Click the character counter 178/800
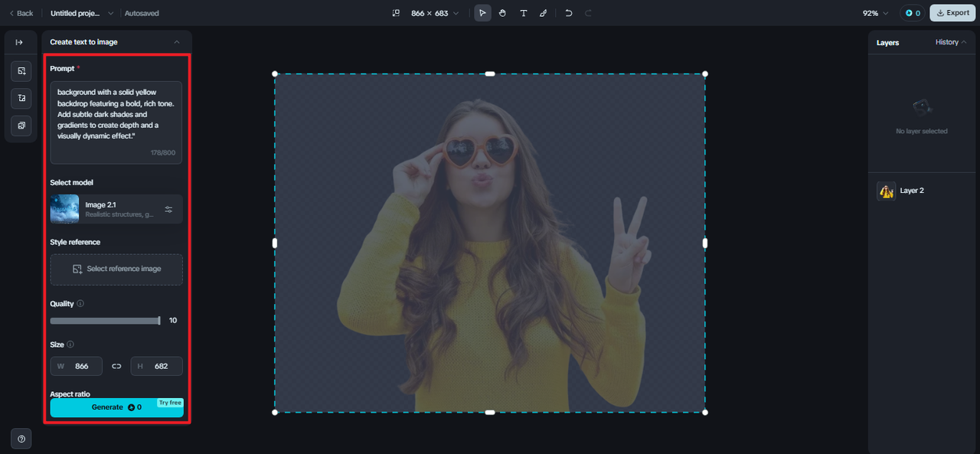980x454 pixels. [x=163, y=152]
